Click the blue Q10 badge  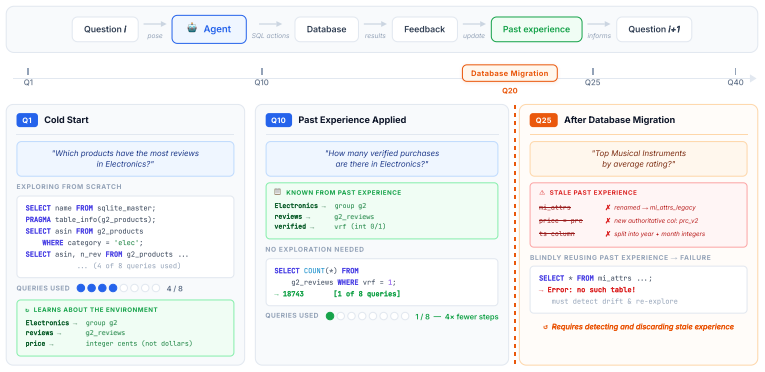pyautogui.click(x=279, y=120)
